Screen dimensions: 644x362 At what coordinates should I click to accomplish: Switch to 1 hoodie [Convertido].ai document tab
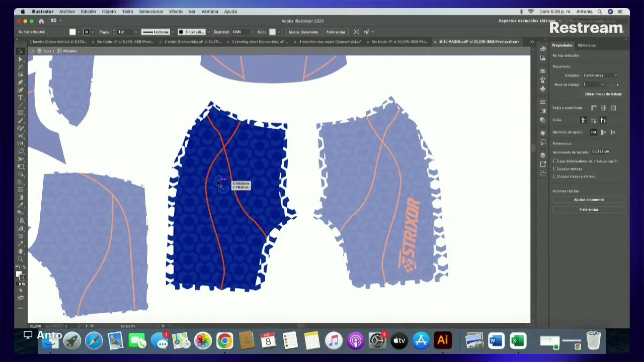point(57,42)
